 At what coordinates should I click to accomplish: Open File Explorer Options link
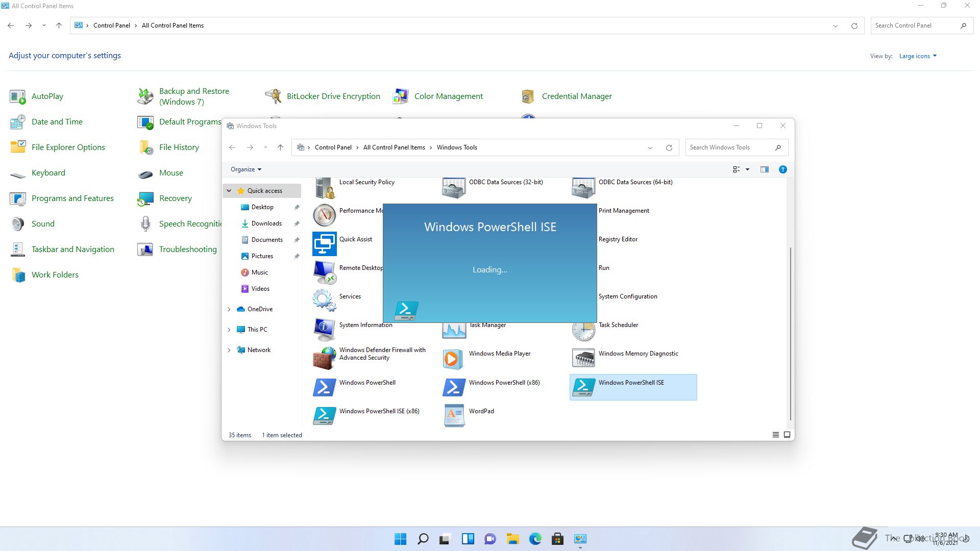[68, 147]
